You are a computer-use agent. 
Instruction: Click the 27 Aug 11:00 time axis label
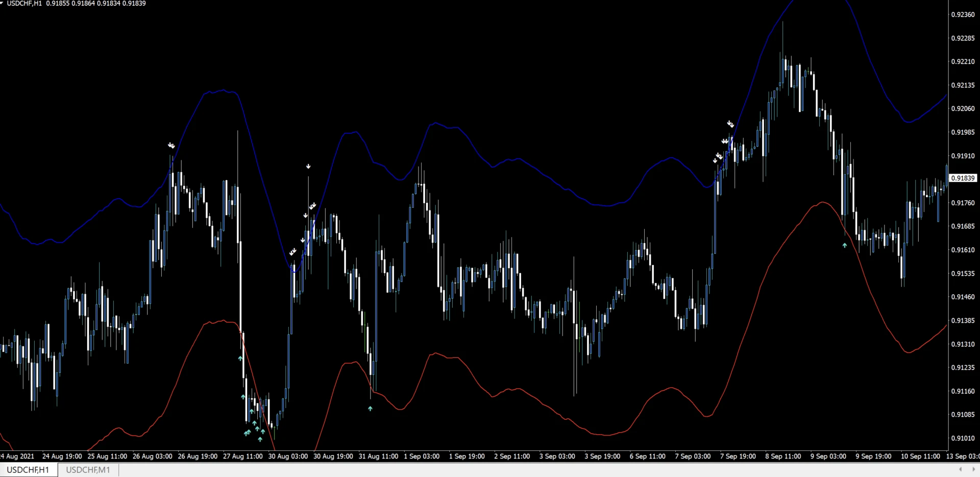(x=242, y=456)
